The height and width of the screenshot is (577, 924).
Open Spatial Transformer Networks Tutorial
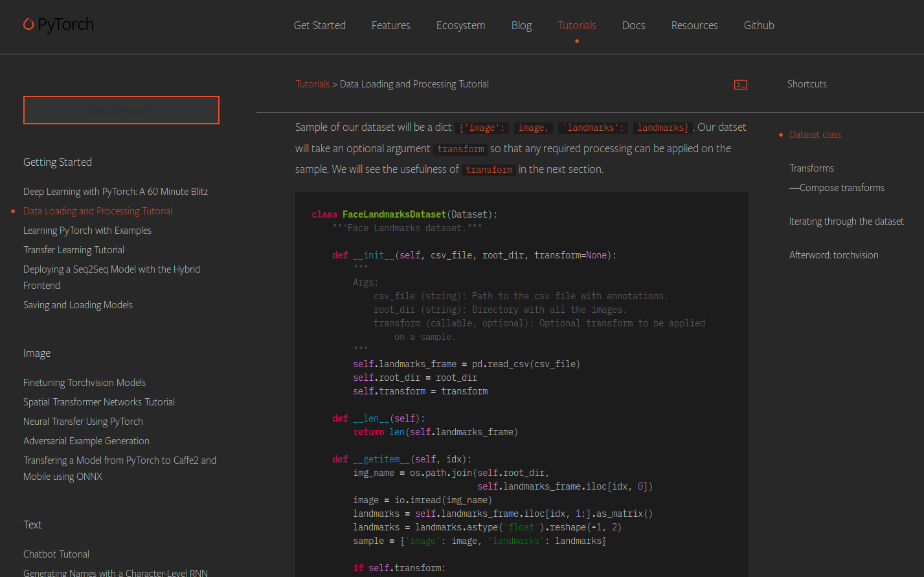click(x=99, y=402)
